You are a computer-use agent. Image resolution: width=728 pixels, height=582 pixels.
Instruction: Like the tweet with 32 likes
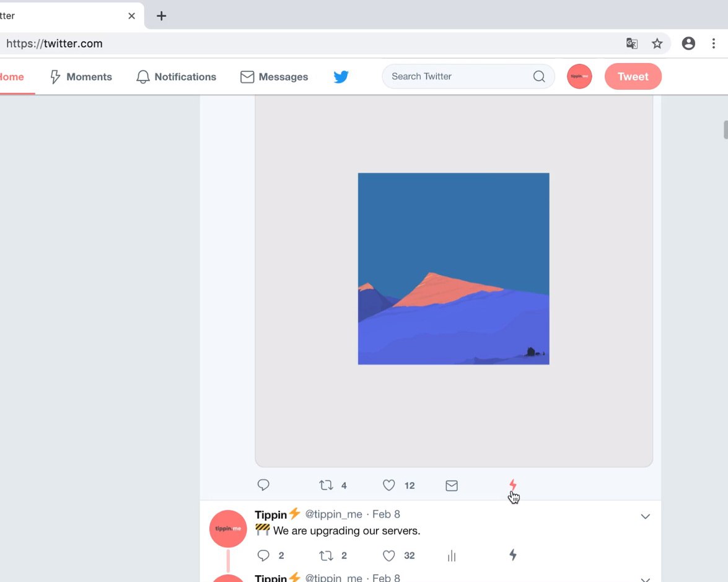[x=398, y=555]
